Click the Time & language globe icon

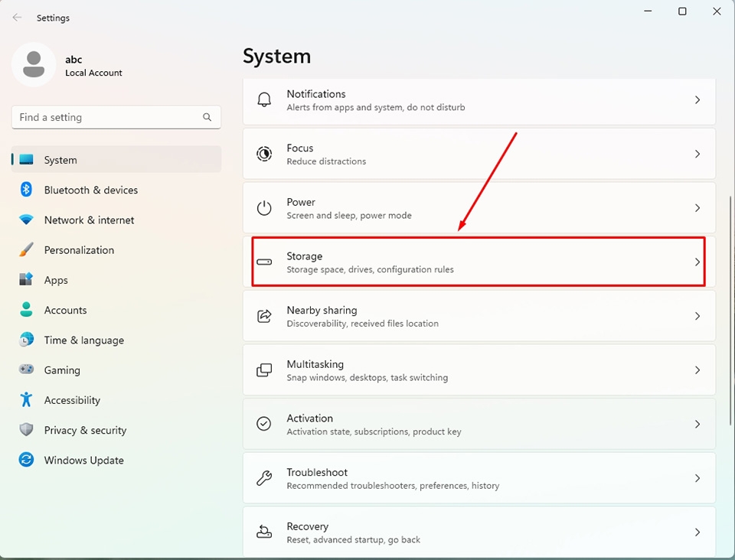click(26, 340)
